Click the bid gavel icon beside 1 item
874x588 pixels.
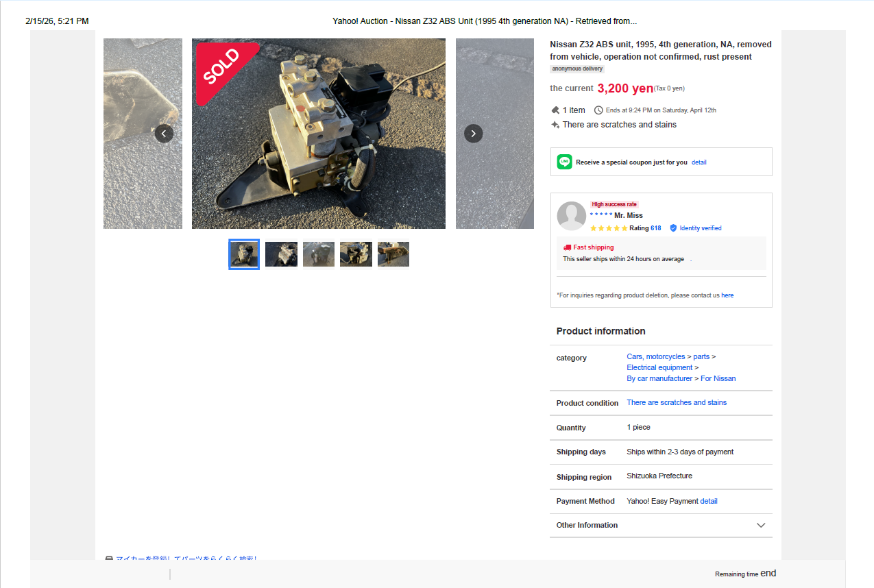pyautogui.click(x=555, y=110)
